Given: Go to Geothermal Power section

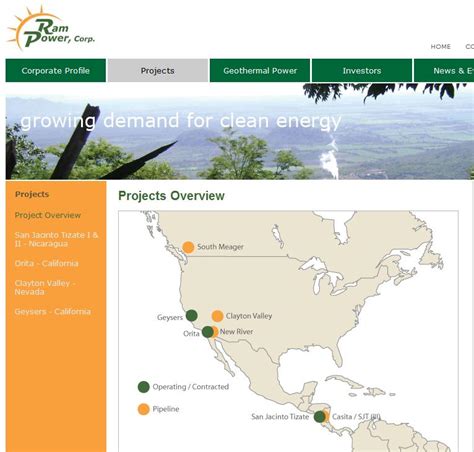Looking at the screenshot, I should point(260,70).
